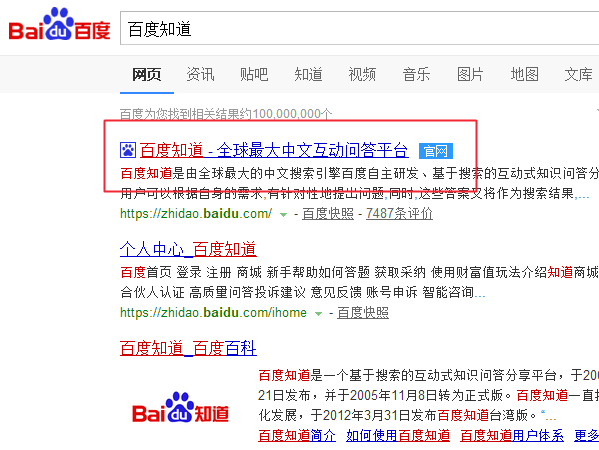Open 百度知道 - 全球最大中文互动问答平台 result
Screen dimensions: 599x450
274,150
